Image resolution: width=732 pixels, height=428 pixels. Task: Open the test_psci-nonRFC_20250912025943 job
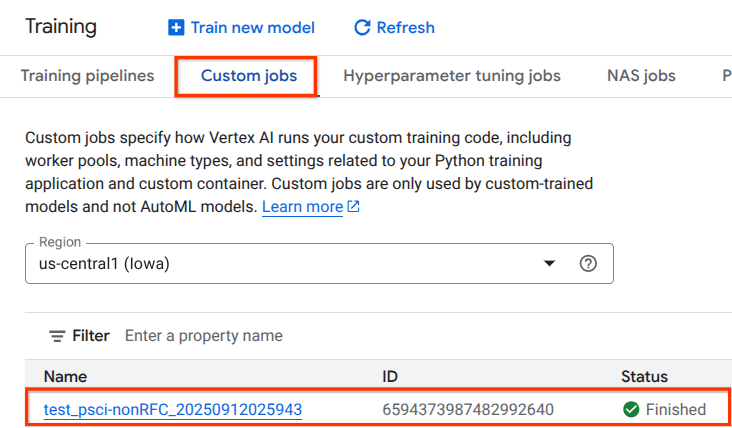172,409
